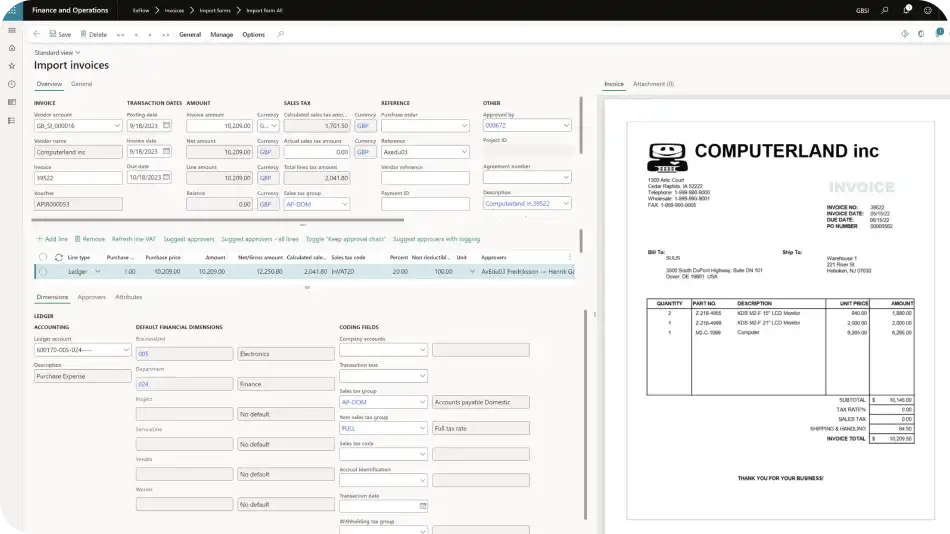Jump to the last record (>>)

pos(165,35)
